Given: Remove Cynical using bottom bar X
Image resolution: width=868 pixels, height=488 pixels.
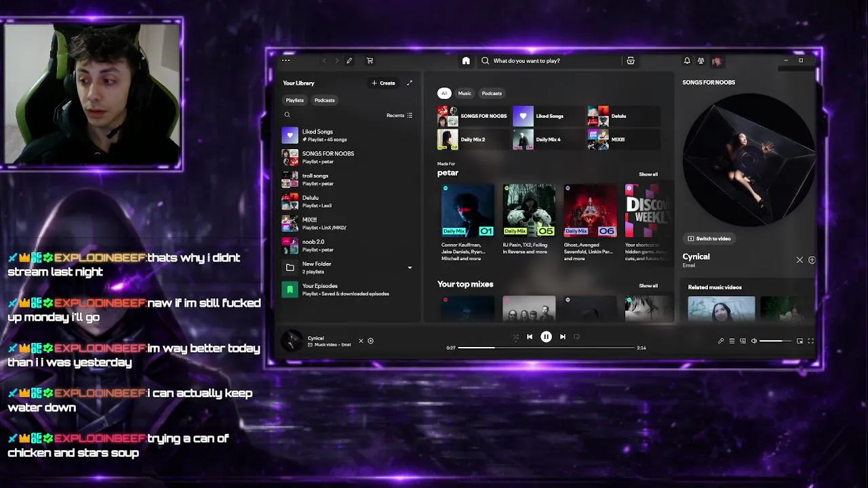Looking at the screenshot, I should point(361,341).
